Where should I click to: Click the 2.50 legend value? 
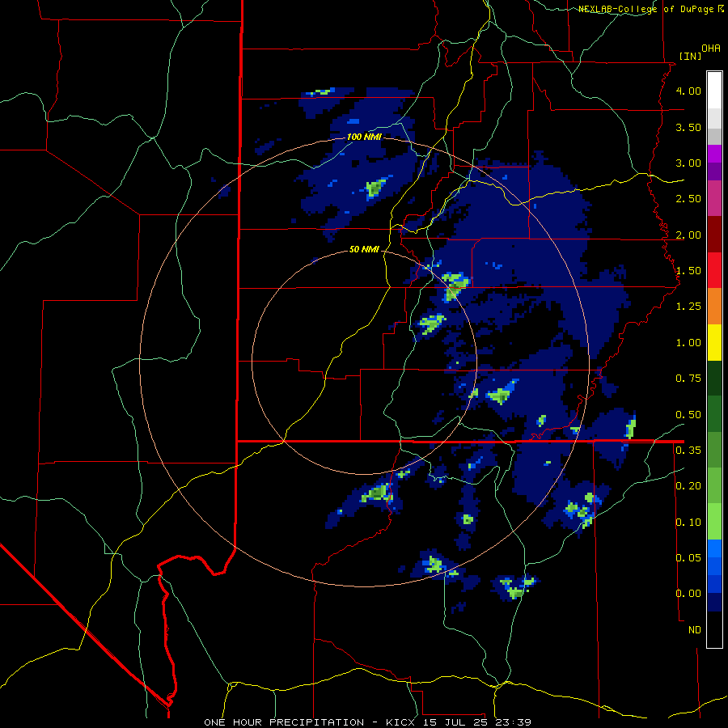pyautogui.click(x=688, y=199)
